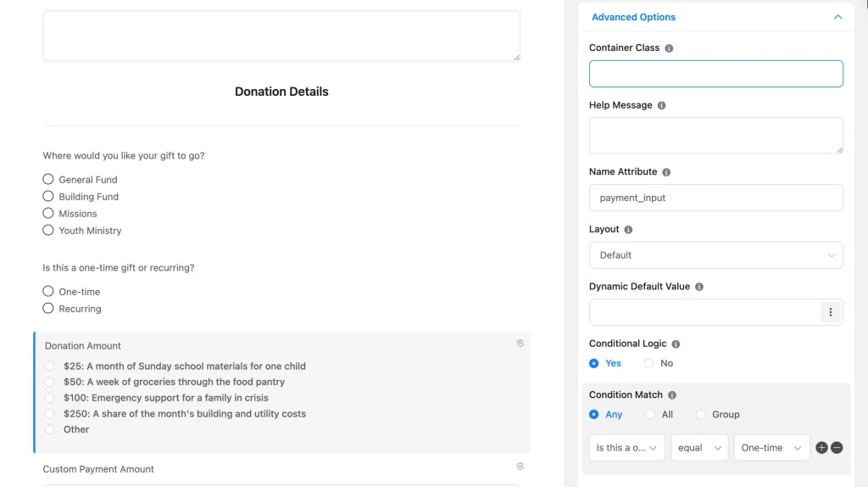Click the Custom Payment Amount label
The image size is (868, 487).
(x=98, y=469)
